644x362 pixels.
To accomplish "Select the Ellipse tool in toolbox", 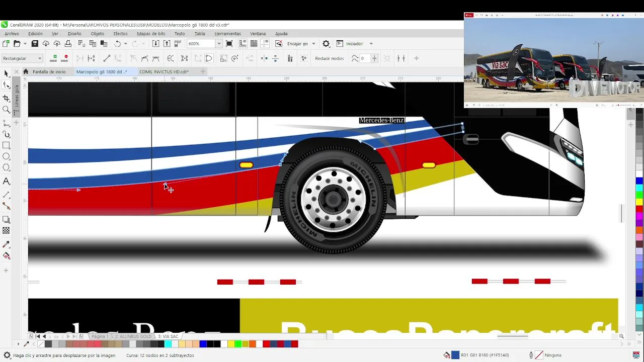I will point(6,157).
